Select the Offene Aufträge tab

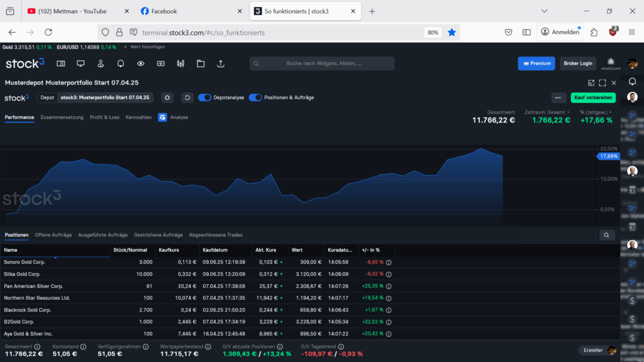coord(53,235)
